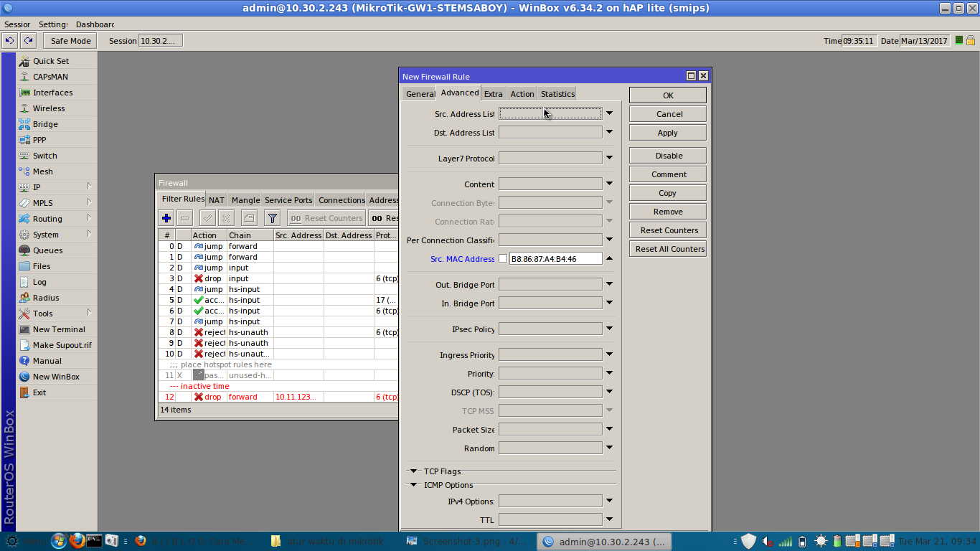Open the NAT tab in Firewall

click(x=216, y=200)
